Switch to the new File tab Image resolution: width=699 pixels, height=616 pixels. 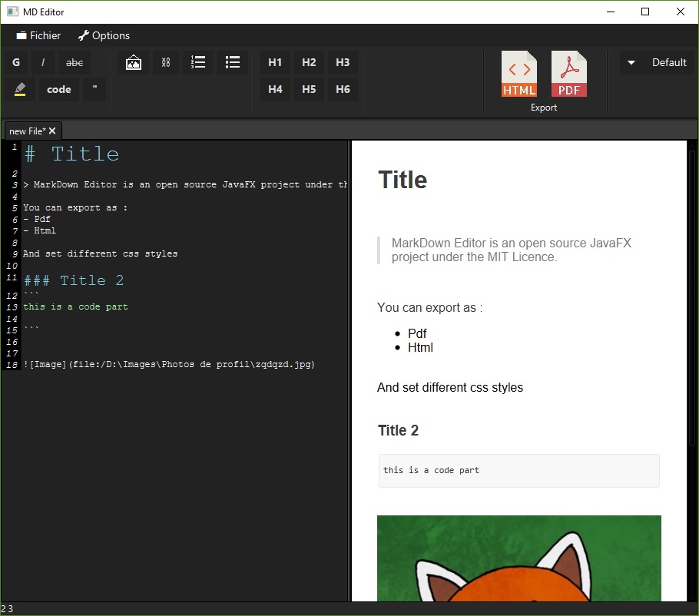(x=27, y=131)
